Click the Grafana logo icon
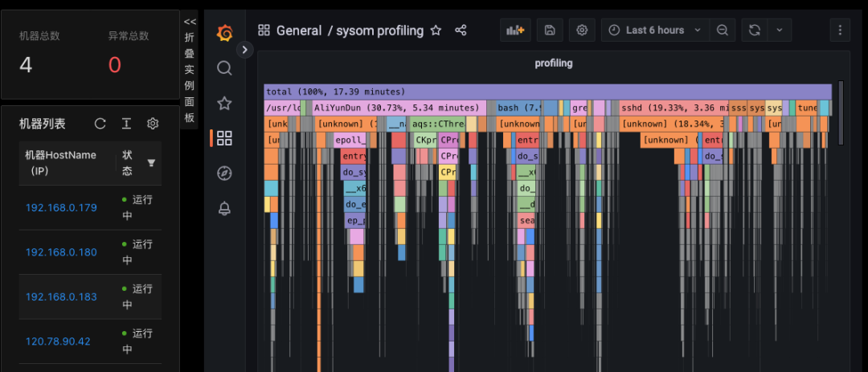This screenshot has height=372, width=868. [224, 33]
